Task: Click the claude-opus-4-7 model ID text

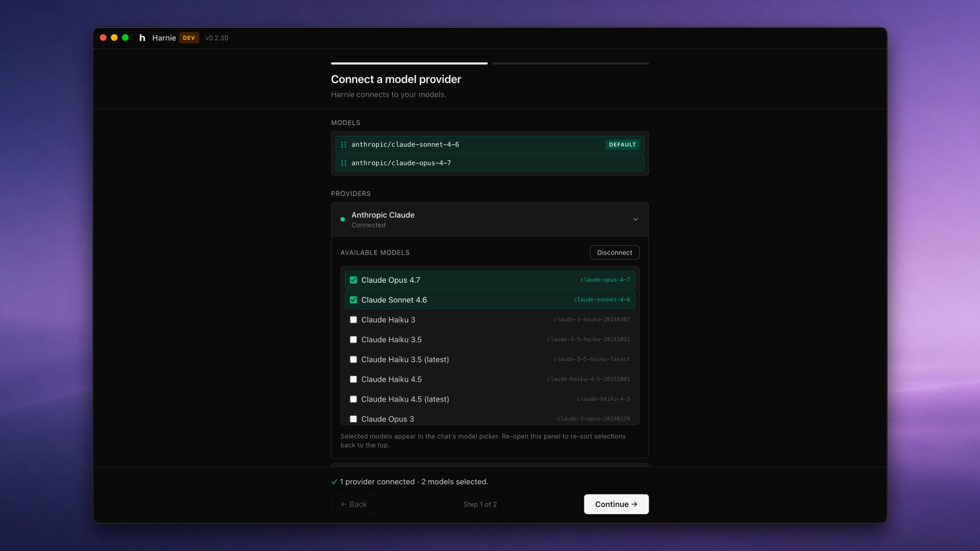Action: 605,280
